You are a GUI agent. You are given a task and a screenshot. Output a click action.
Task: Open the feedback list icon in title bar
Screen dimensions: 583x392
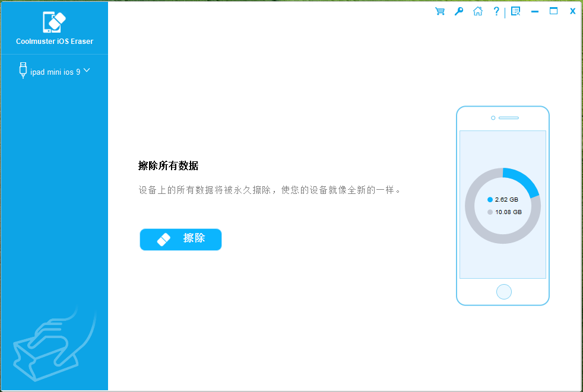click(x=516, y=11)
